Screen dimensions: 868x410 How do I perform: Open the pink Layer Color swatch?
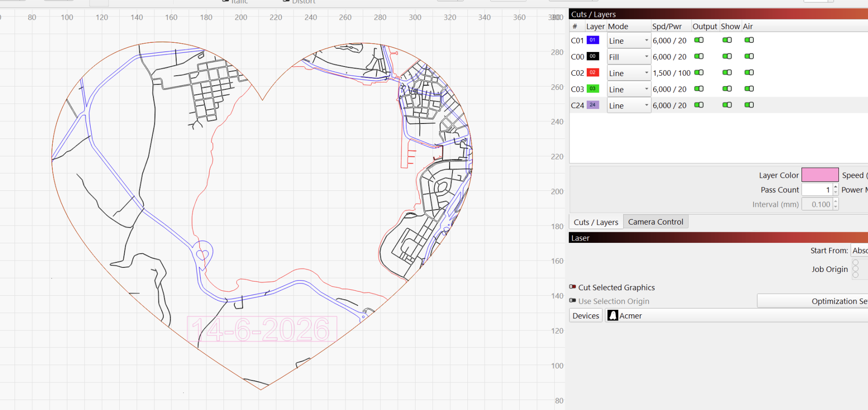820,175
